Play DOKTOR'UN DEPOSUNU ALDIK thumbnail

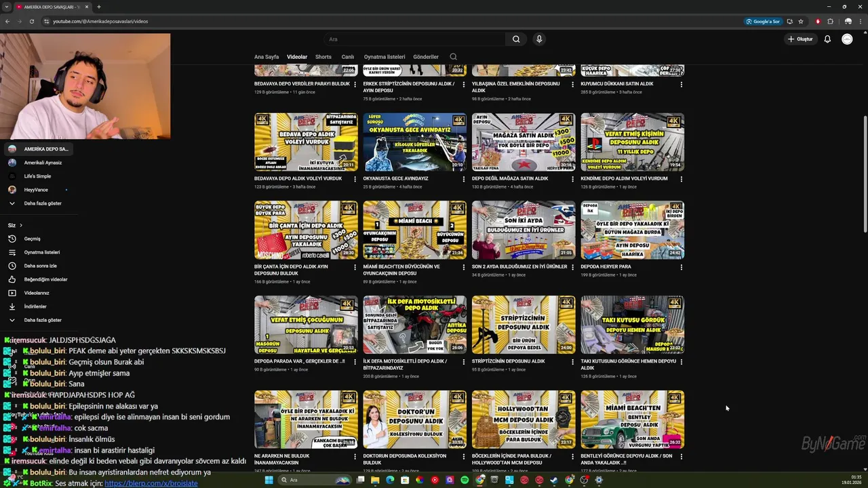[414, 420]
